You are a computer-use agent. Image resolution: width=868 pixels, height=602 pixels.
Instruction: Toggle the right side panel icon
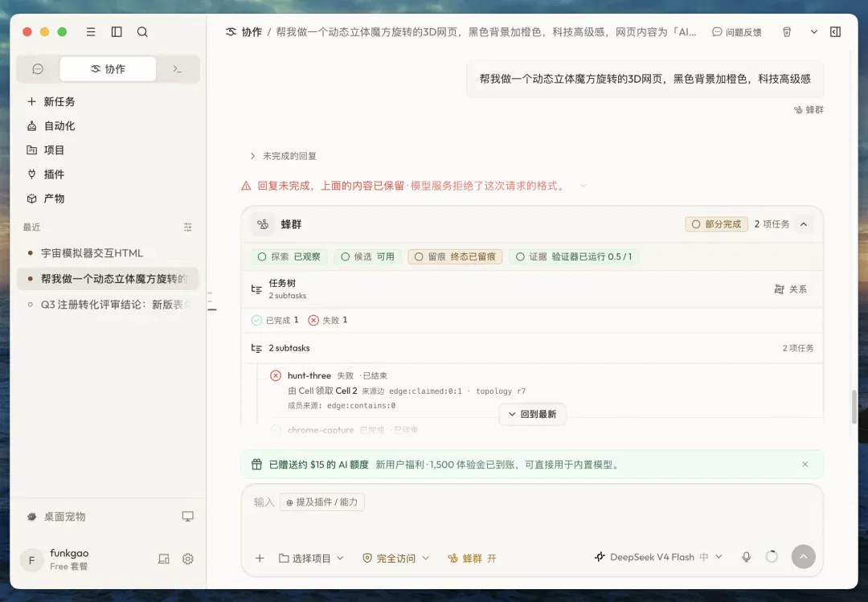point(835,32)
